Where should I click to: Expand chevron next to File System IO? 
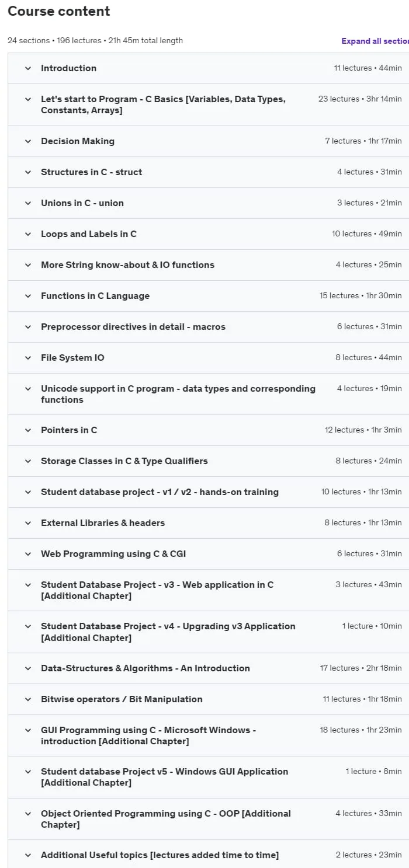click(27, 358)
